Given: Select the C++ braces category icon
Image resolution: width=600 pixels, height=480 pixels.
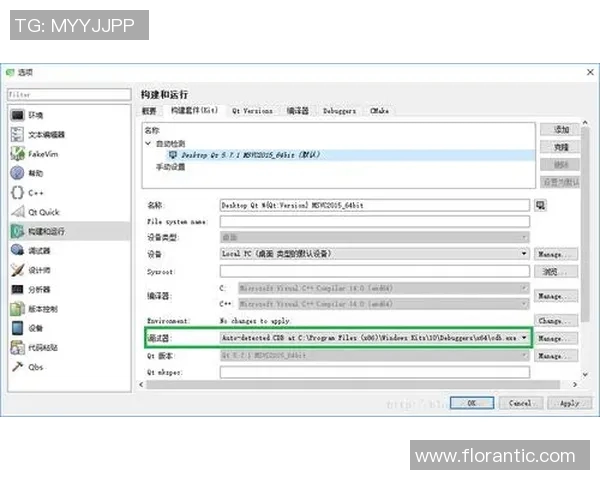Looking at the screenshot, I should (17, 193).
